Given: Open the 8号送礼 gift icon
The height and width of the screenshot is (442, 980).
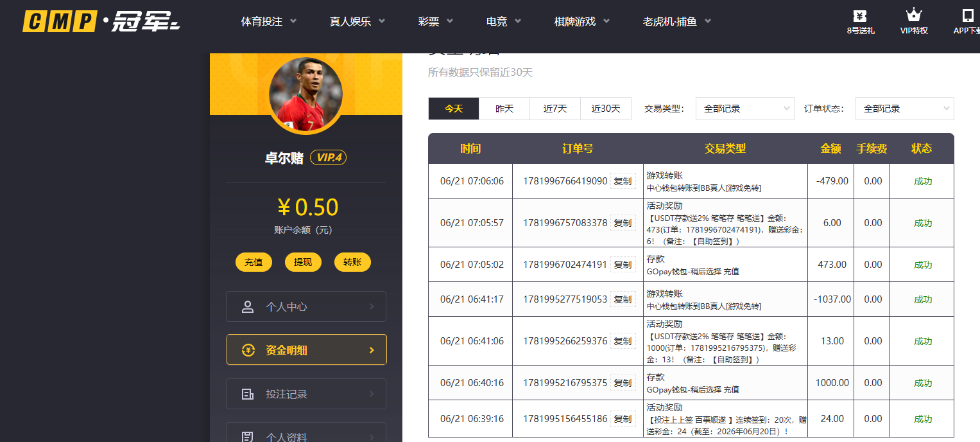Looking at the screenshot, I should coord(860,16).
